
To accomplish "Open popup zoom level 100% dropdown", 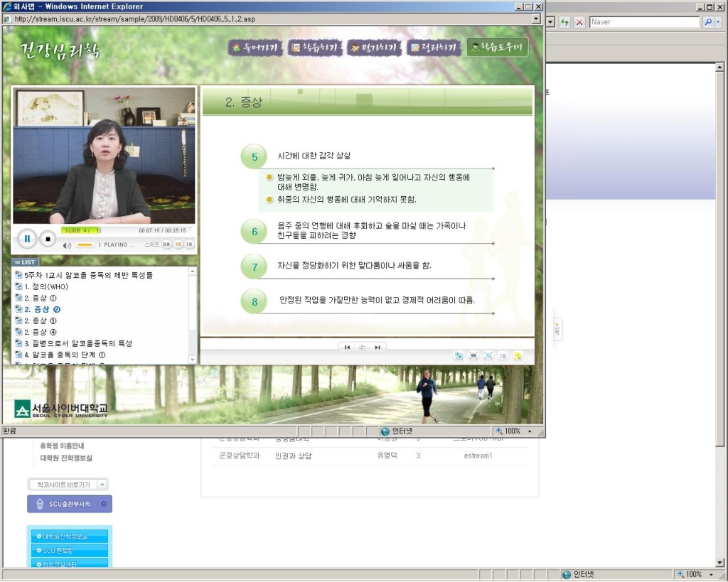I will 530,431.
